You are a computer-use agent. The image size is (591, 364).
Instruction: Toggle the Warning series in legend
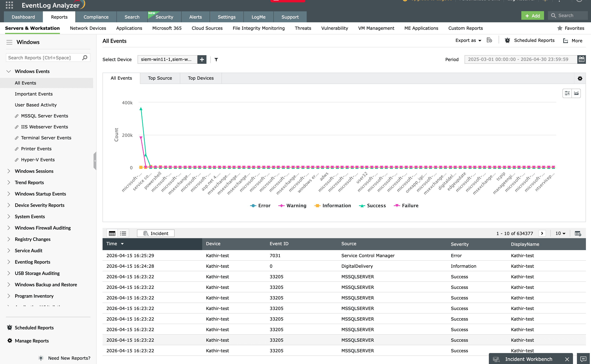tap(292, 206)
